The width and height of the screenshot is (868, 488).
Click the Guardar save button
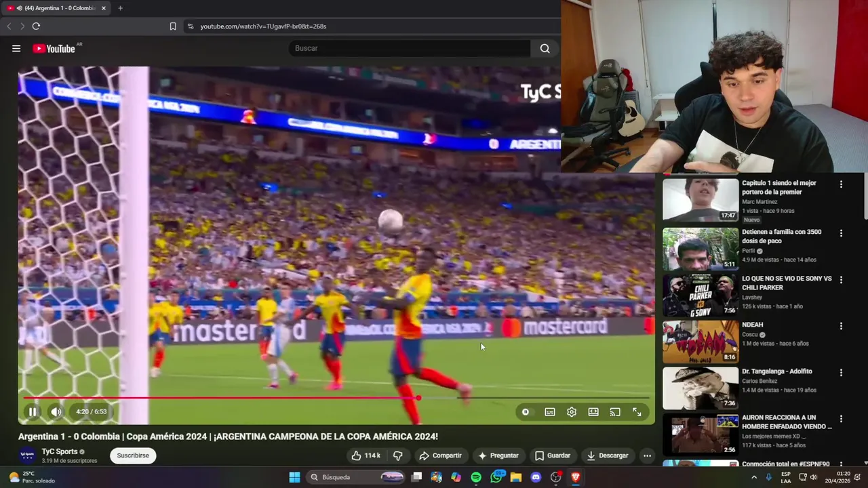(x=553, y=455)
